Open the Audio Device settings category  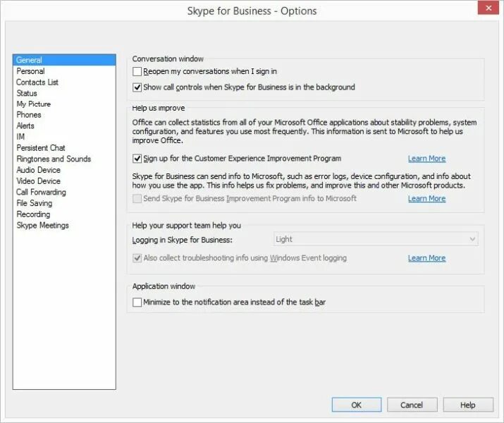[x=39, y=170]
